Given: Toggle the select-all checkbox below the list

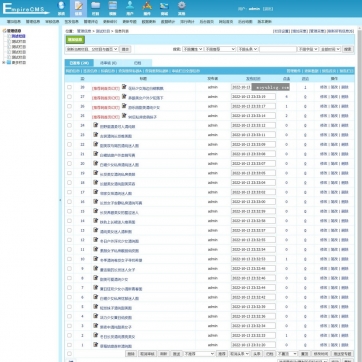Looking at the screenshot, I should (x=69, y=354).
